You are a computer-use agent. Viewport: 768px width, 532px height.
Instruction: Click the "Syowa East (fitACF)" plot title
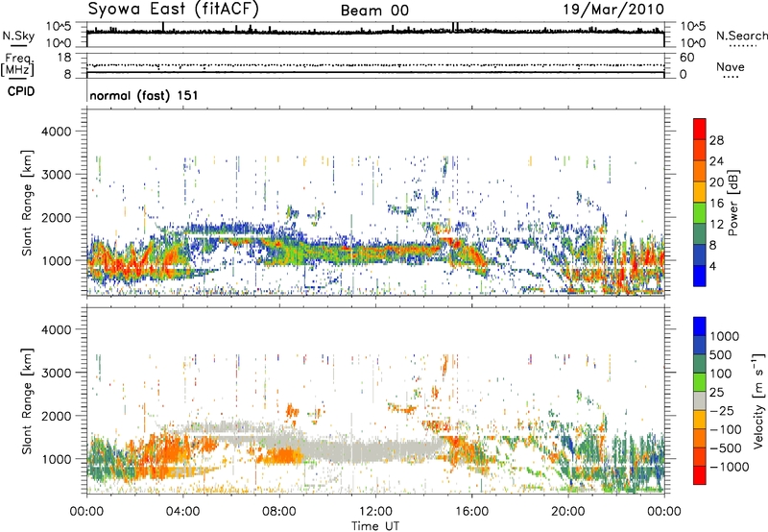[173, 9]
